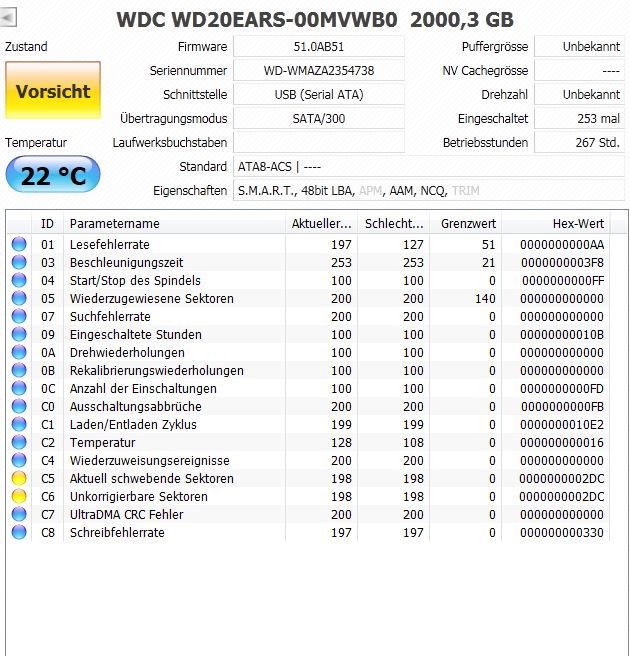
Task: Click the blue status icon for Suchfehlerrate
Action: pyautogui.click(x=19, y=316)
